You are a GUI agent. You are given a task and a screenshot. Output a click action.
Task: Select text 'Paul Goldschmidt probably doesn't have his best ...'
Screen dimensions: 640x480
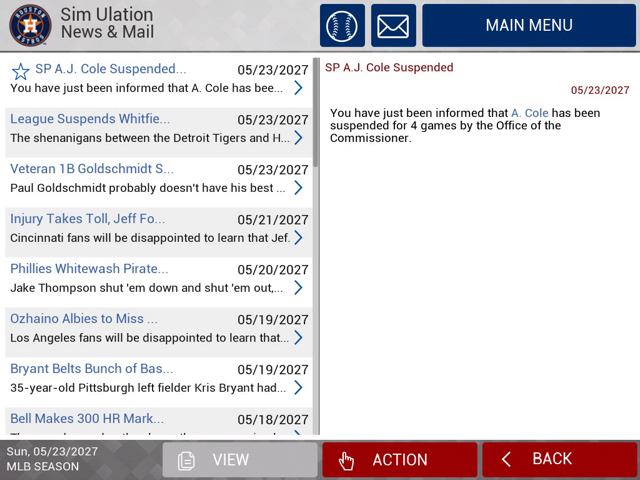pyautogui.click(x=148, y=188)
